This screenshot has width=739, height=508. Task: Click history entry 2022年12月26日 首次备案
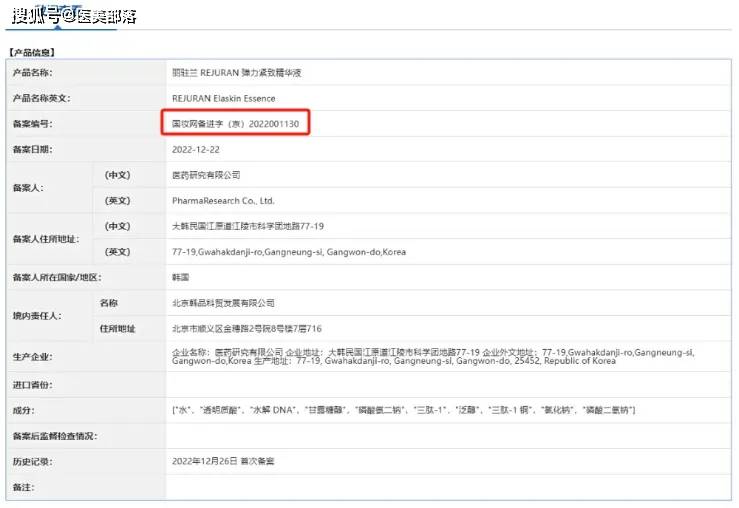click(x=223, y=461)
